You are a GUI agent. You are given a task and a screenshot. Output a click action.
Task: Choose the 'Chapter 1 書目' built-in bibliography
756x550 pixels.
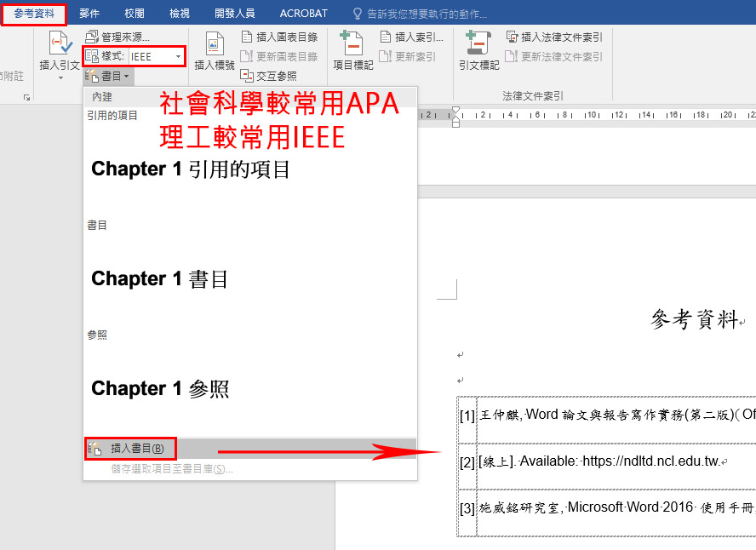(159, 279)
